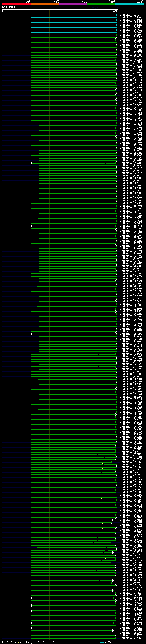
Task: Click hit label UniRef100_C6TAY1
Action: (131, 108)
